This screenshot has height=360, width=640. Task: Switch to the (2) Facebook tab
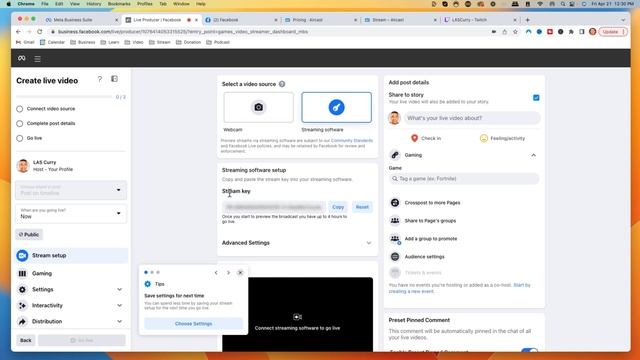click(x=242, y=20)
